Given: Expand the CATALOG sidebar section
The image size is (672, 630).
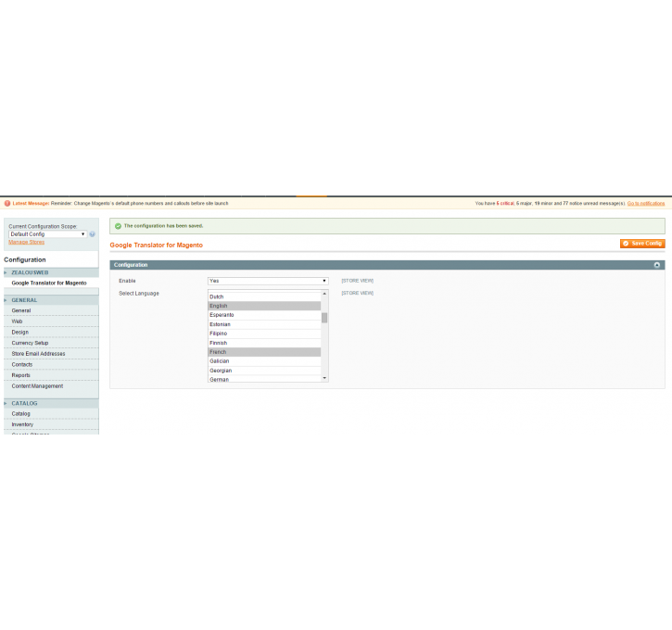Looking at the screenshot, I should [51, 403].
